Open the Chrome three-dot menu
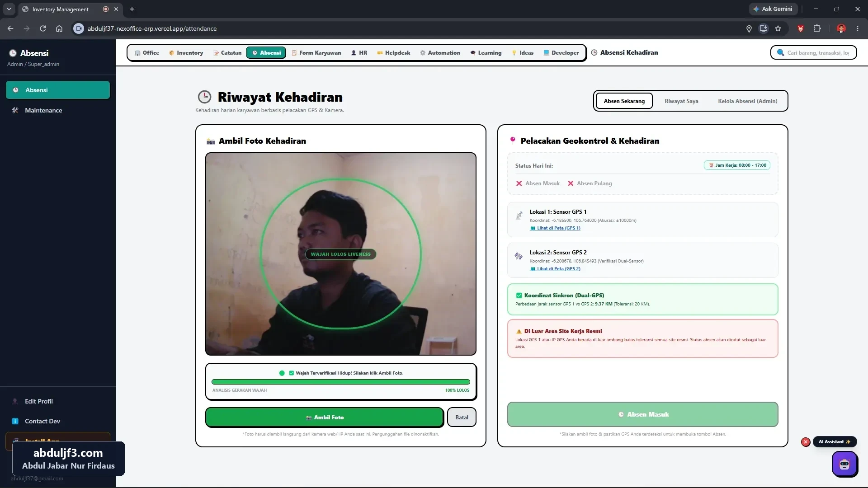Screen dimensions: 868x488 click(858, 28)
